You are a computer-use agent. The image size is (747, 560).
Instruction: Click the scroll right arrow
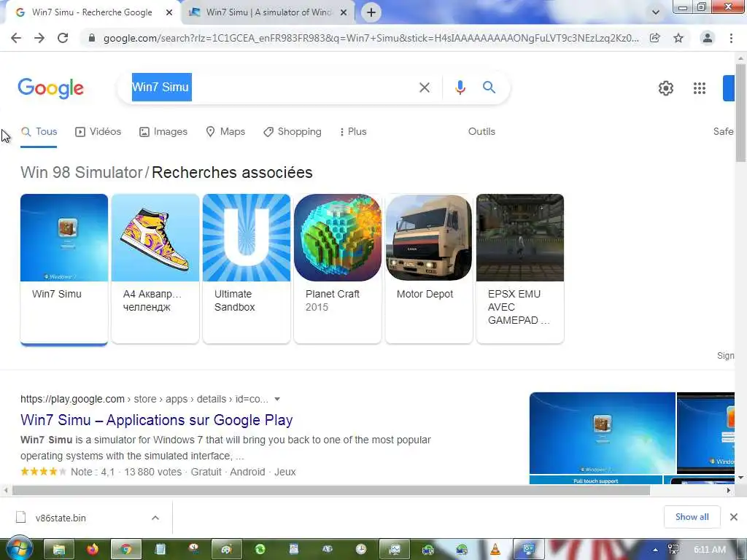point(729,491)
